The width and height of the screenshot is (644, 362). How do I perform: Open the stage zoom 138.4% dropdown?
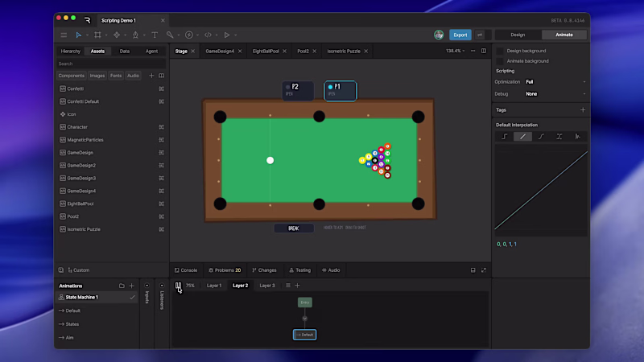[x=456, y=51]
